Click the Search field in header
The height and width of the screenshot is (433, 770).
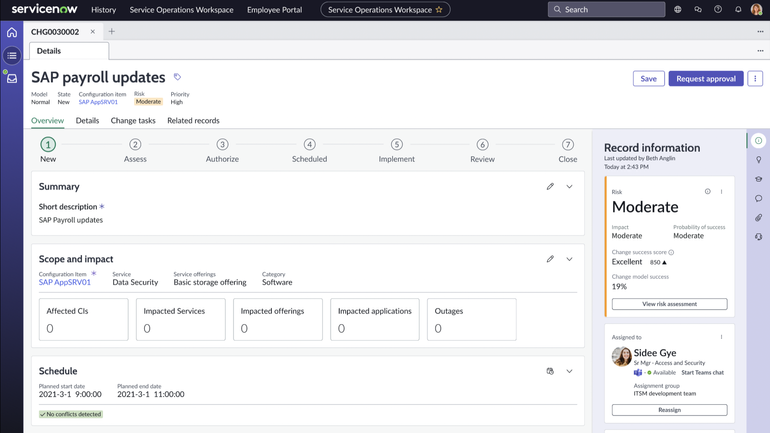(x=606, y=9)
